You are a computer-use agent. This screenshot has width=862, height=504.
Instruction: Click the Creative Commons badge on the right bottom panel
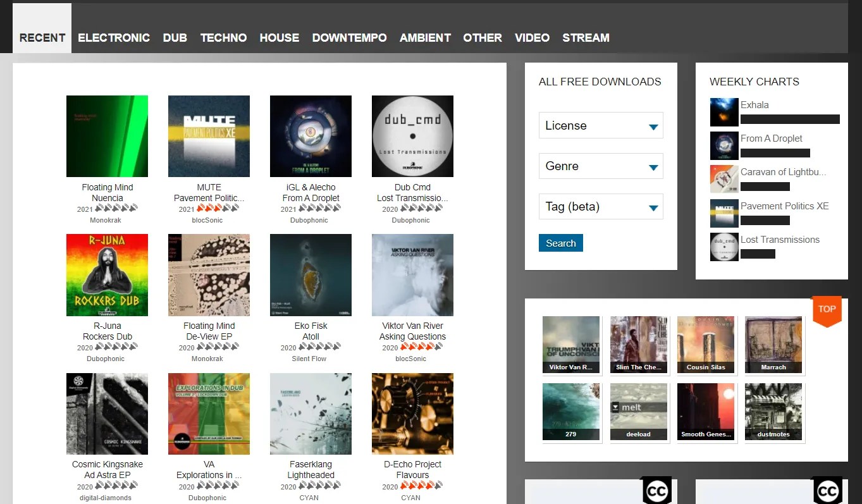tap(827, 490)
